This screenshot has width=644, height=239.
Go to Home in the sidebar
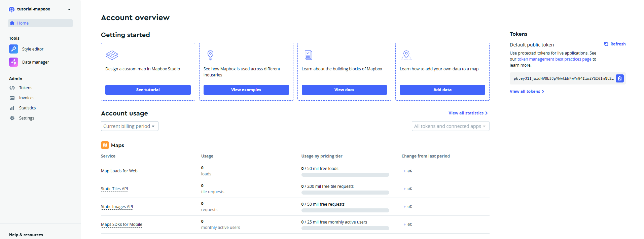40,23
